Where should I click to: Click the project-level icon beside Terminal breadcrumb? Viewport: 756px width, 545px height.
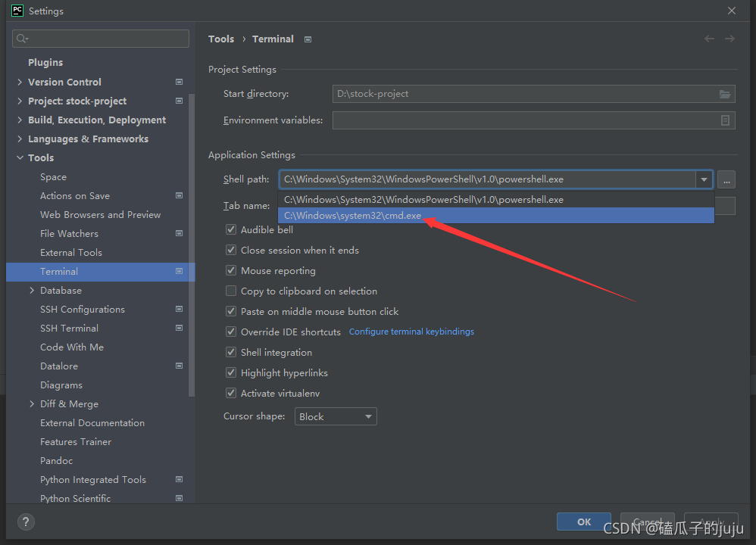(308, 39)
